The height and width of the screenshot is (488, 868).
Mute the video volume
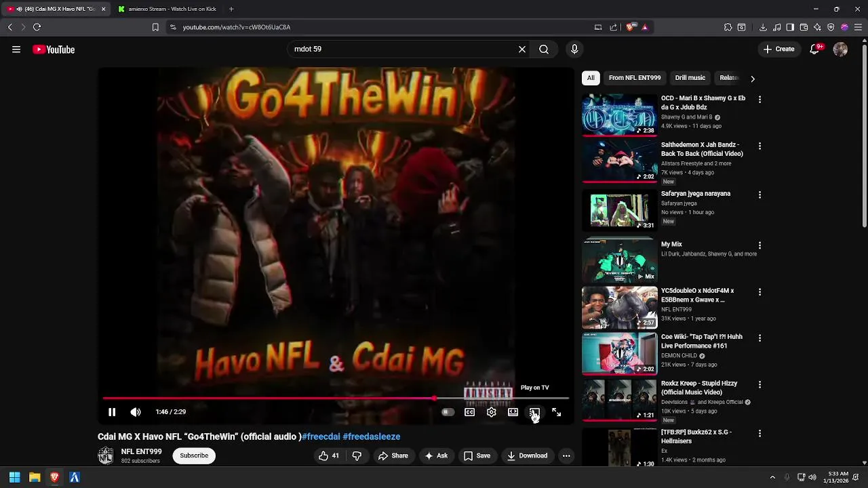tap(136, 412)
